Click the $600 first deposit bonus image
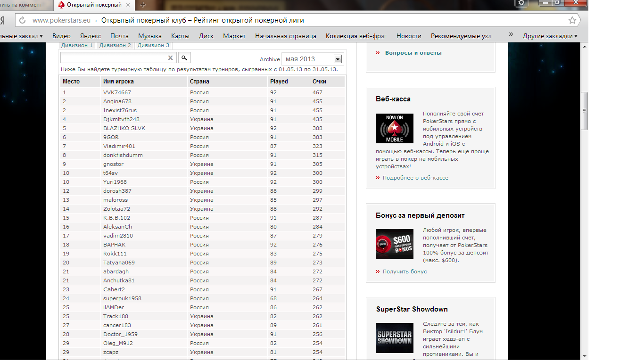644x362 pixels. coord(395,244)
